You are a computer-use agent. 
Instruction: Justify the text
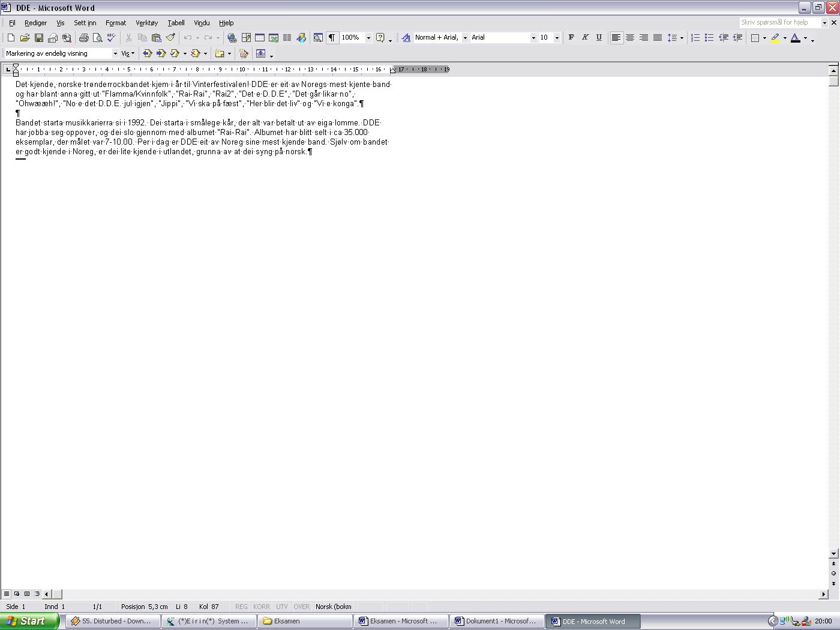(x=658, y=38)
